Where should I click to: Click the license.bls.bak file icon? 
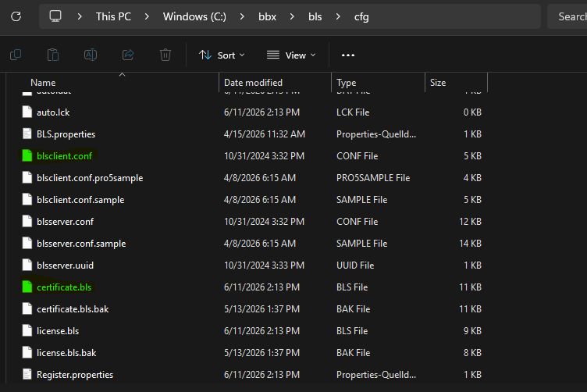click(x=27, y=353)
